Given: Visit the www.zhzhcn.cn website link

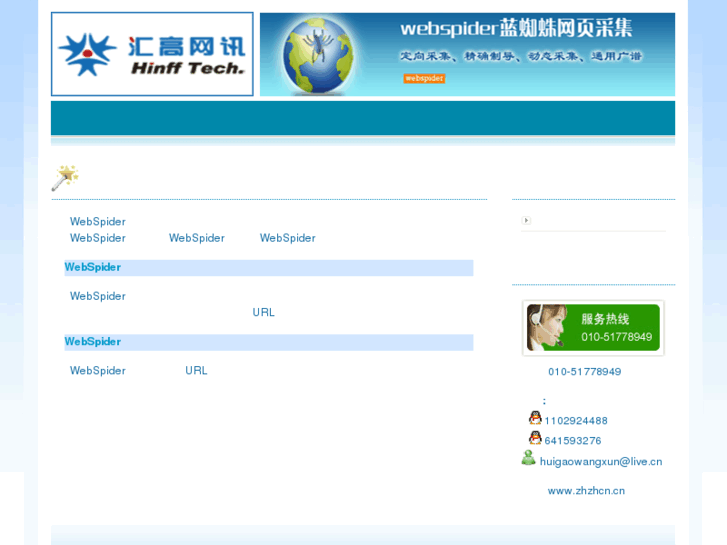Looking at the screenshot, I should [586, 491].
